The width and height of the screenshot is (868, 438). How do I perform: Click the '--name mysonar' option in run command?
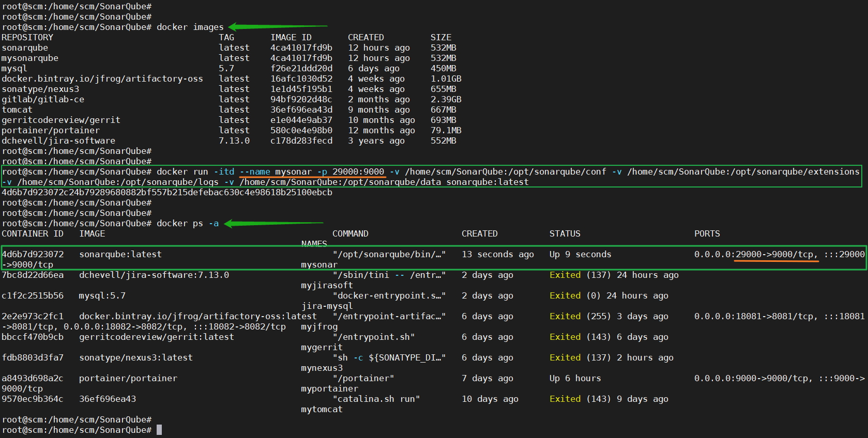point(276,171)
